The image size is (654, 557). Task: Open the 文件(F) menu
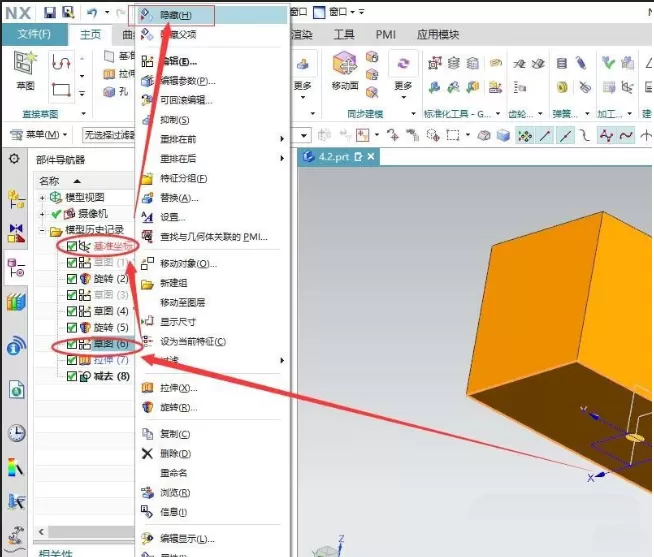[34, 34]
